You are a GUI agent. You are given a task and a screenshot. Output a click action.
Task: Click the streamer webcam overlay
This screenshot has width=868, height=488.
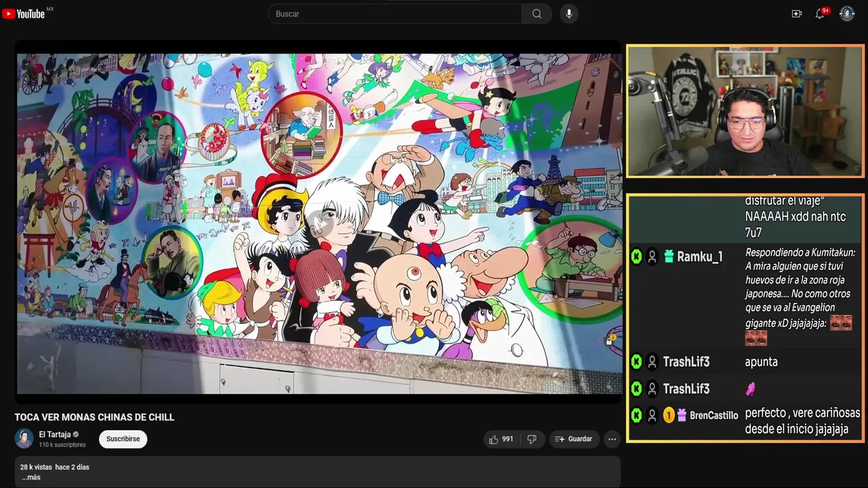745,111
